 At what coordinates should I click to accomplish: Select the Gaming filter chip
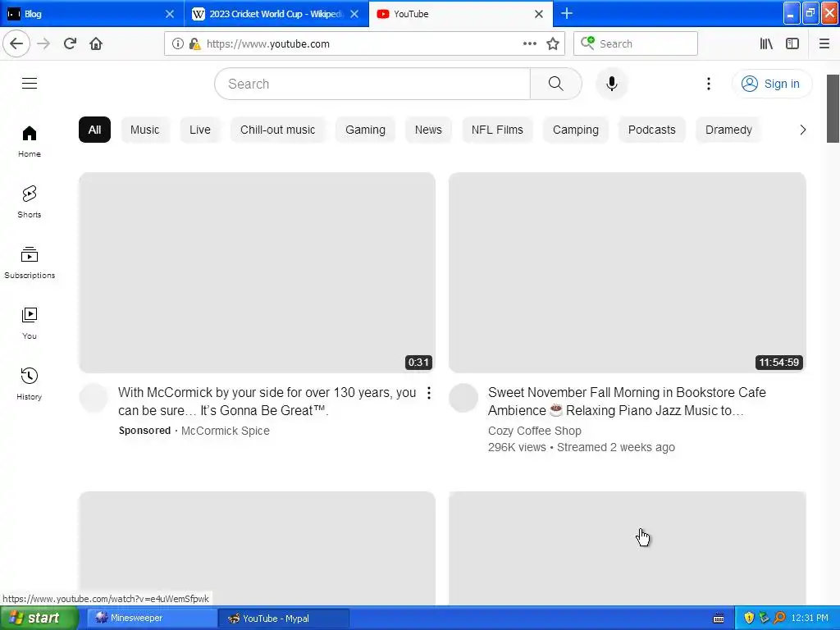365,130
